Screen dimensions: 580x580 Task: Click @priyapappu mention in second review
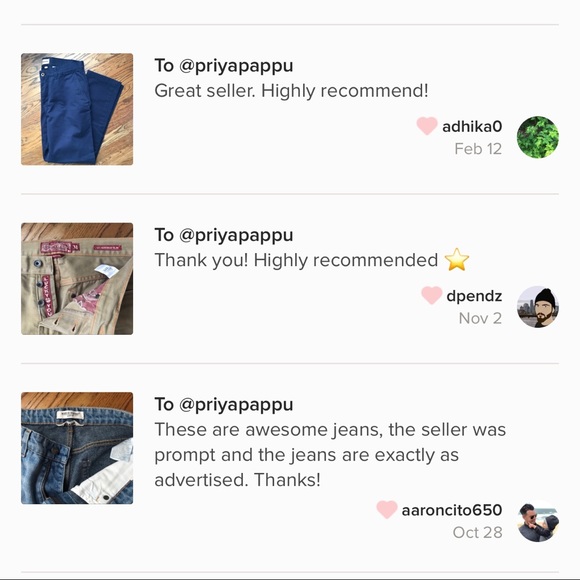(236, 236)
